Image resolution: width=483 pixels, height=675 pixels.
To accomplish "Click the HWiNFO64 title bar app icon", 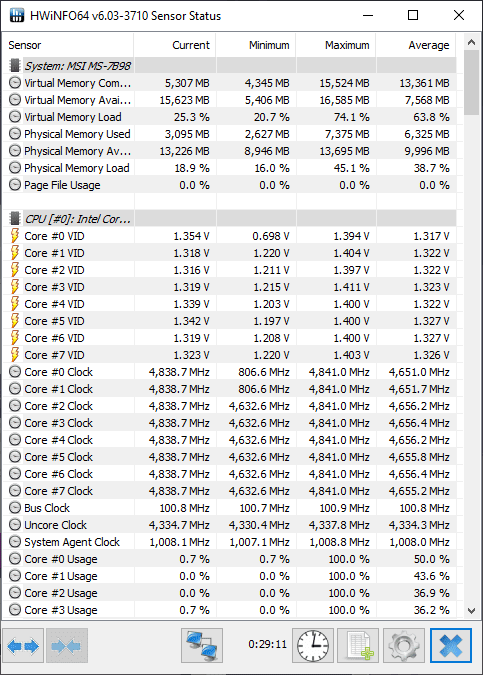I will coord(16,15).
